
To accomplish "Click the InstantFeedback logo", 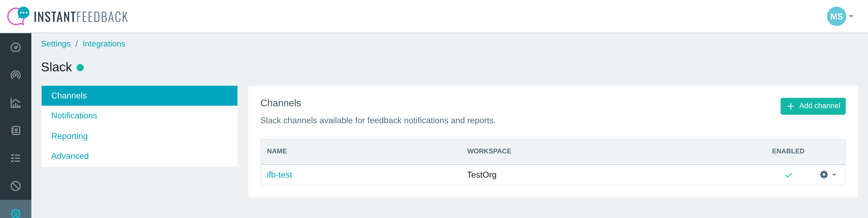I will 68,16.
